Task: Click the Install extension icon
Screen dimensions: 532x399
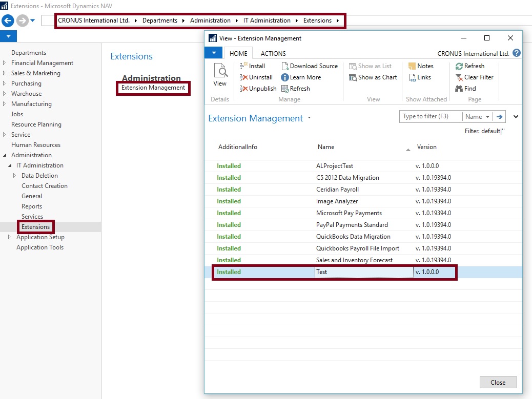Action: click(244, 66)
